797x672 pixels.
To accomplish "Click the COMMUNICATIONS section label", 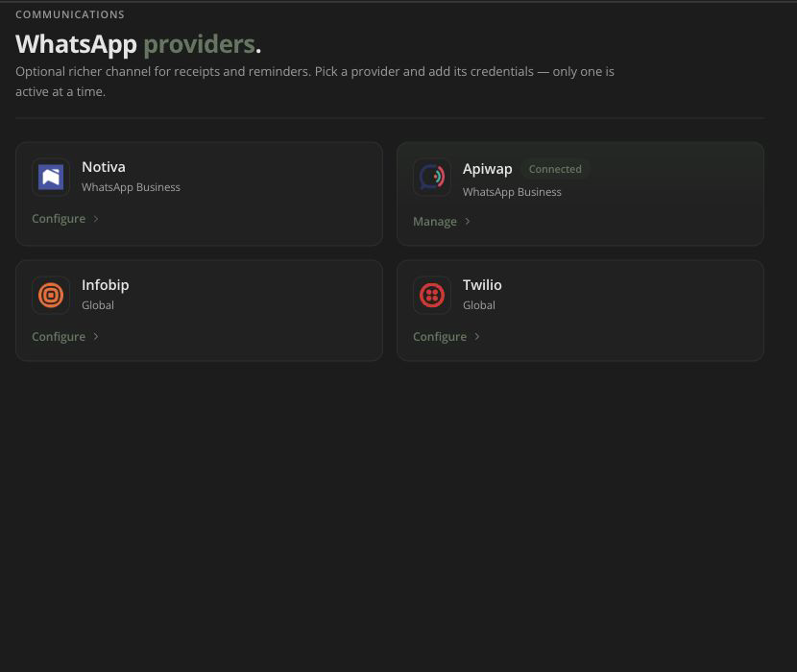I will (x=70, y=14).
